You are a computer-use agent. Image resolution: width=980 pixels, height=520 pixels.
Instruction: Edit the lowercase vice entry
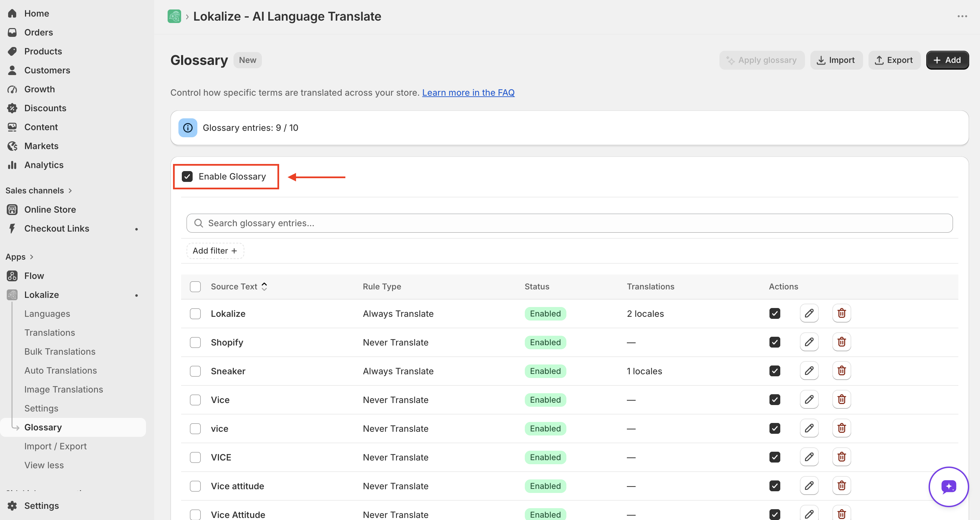(809, 428)
